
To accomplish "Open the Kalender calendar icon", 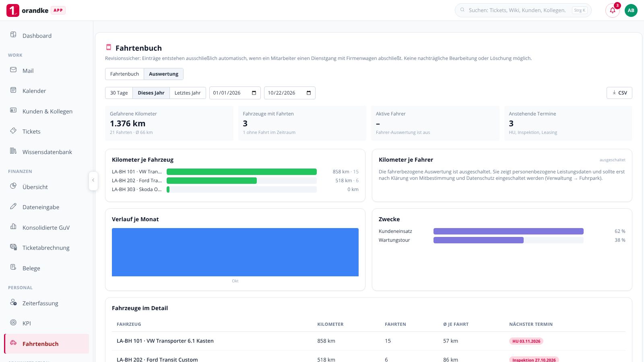I will click(13, 90).
